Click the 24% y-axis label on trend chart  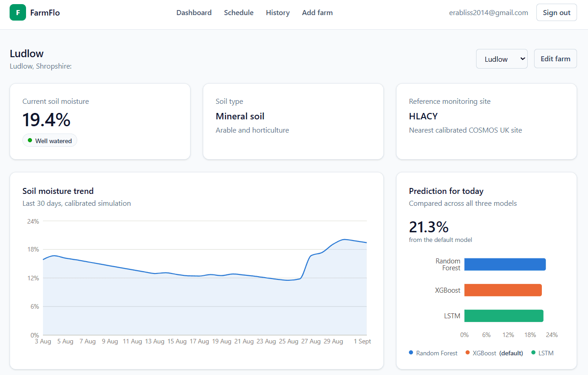click(x=33, y=221)
